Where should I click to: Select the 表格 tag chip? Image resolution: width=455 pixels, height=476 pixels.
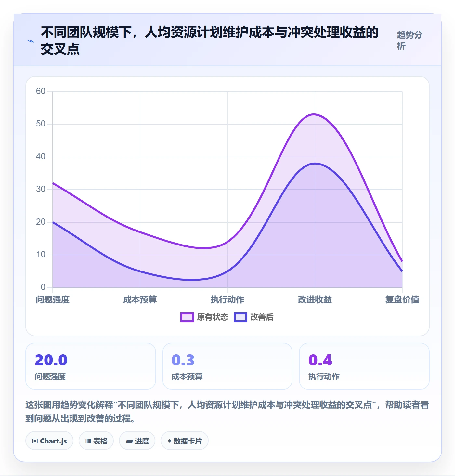[x=96, y=441]
